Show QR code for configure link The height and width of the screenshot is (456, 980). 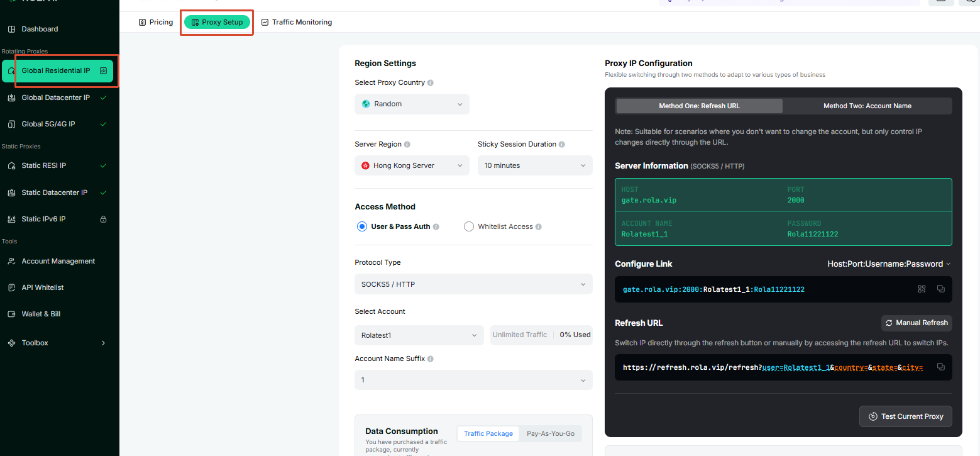coord(922,289)
